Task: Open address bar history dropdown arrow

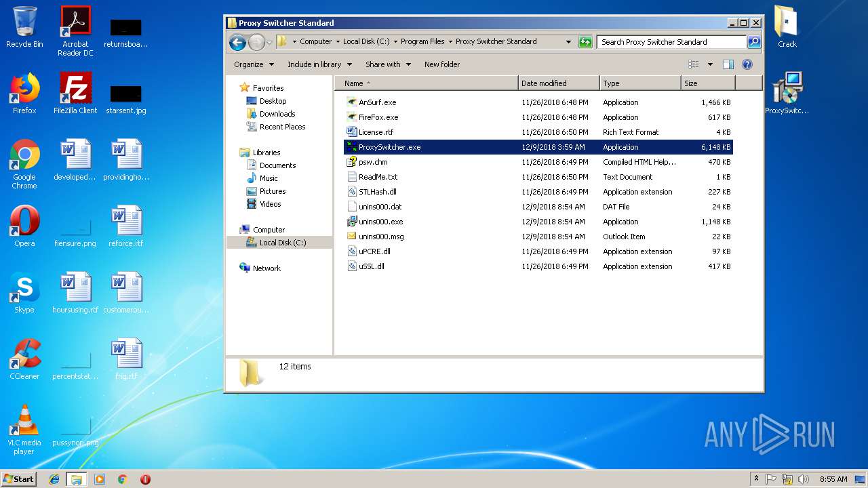Action: [568, 42]
